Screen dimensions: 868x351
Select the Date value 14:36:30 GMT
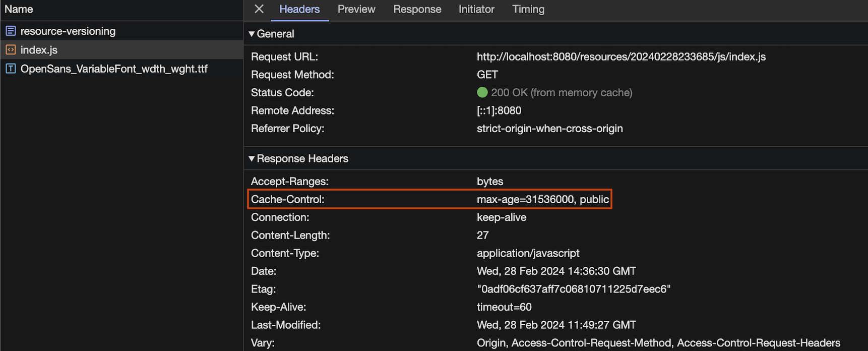[x=556, y=271]
